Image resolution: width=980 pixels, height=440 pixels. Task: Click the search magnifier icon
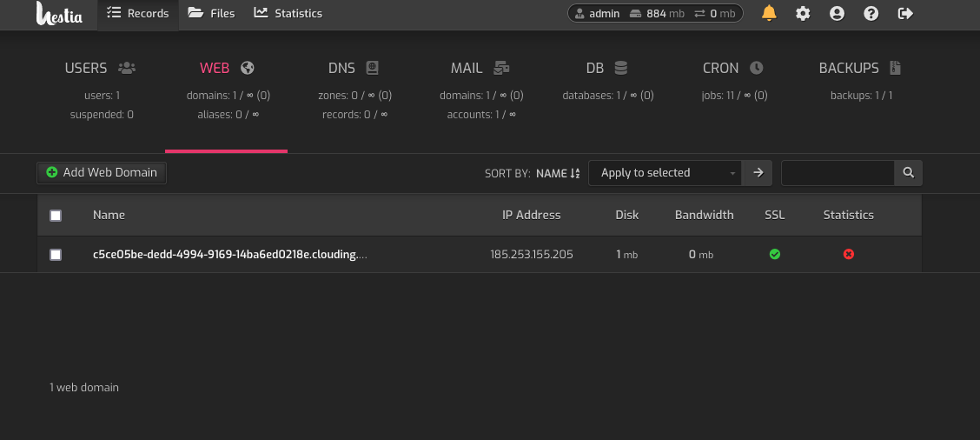click(908, 173)
